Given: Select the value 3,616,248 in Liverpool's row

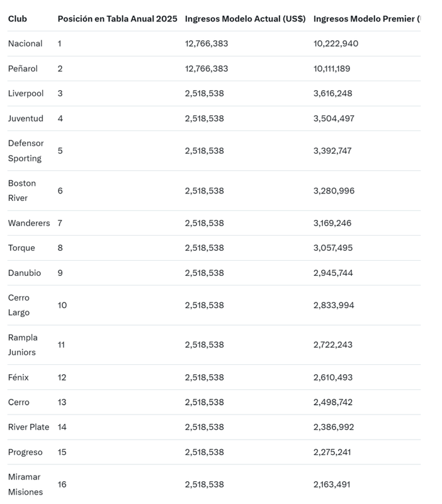Looking at the screenshot, I should tap(333, 93).
